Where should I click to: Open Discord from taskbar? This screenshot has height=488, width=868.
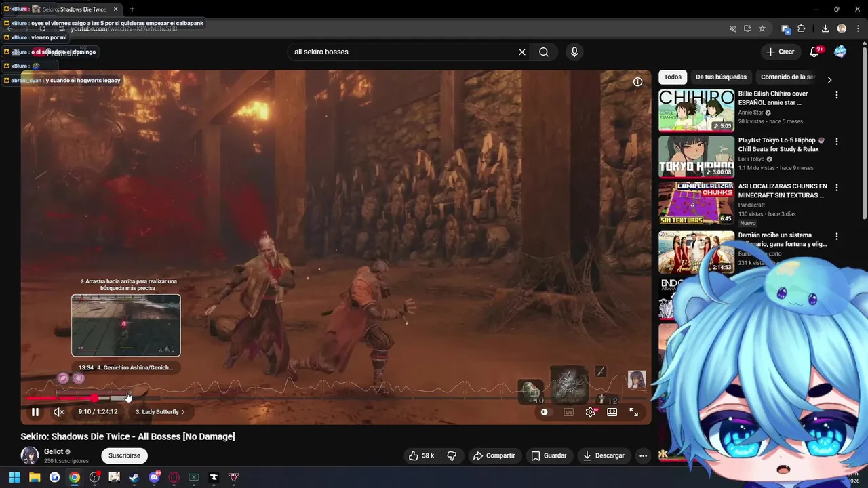154,477
